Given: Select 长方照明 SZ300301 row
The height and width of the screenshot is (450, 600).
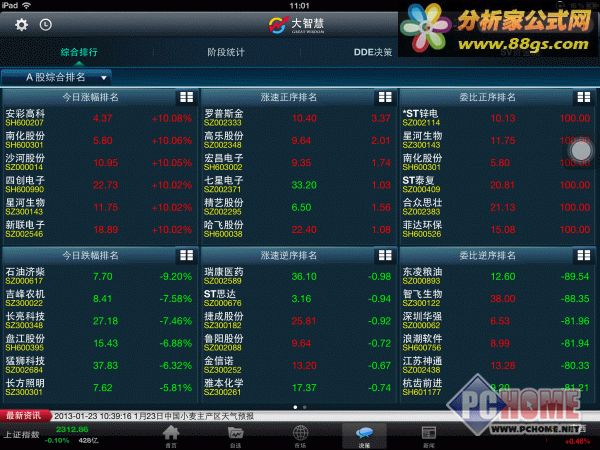Looking at the screenshot, I should pos(99,387).
